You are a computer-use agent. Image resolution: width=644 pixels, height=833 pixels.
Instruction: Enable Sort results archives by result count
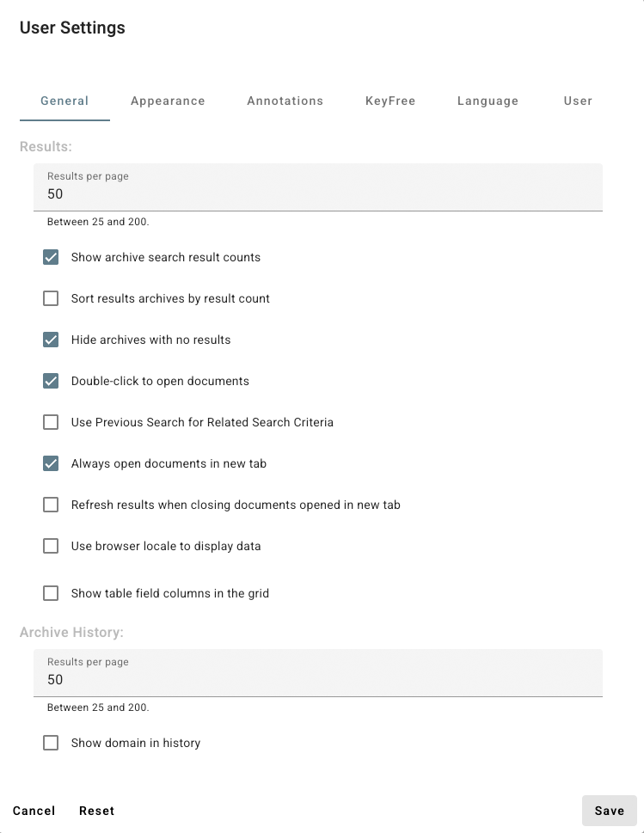[51, 298]
